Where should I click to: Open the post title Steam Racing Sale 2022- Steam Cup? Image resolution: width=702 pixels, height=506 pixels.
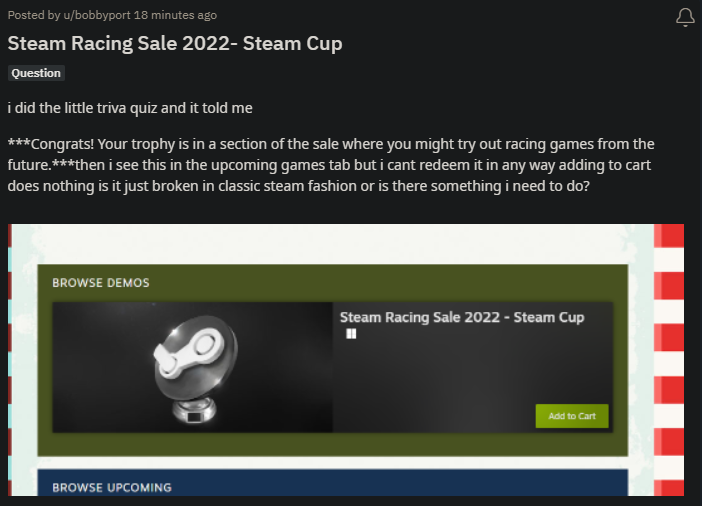tap(175, 43)
